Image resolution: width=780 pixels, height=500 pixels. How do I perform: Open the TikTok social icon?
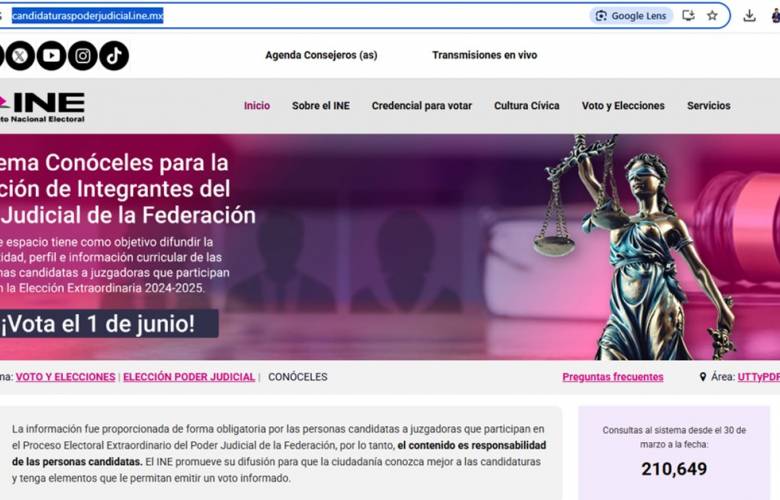(x=114, y=55)
